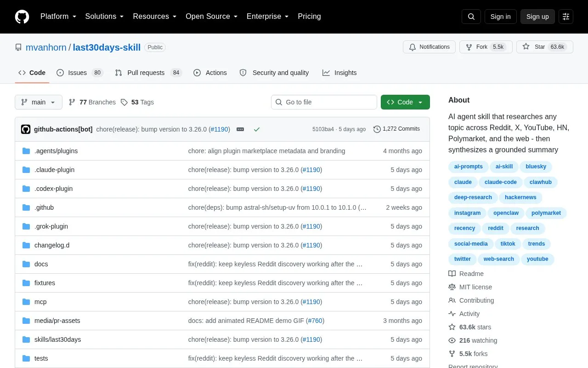Open the mvanhorn owner link
This screenshot has width=588, height=368.
(46, 47)
